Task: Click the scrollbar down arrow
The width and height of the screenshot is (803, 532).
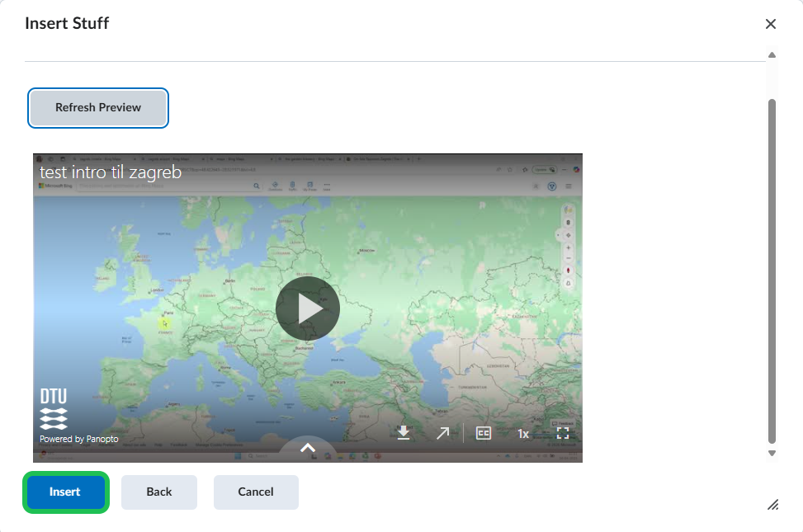Action: point(772,453)
